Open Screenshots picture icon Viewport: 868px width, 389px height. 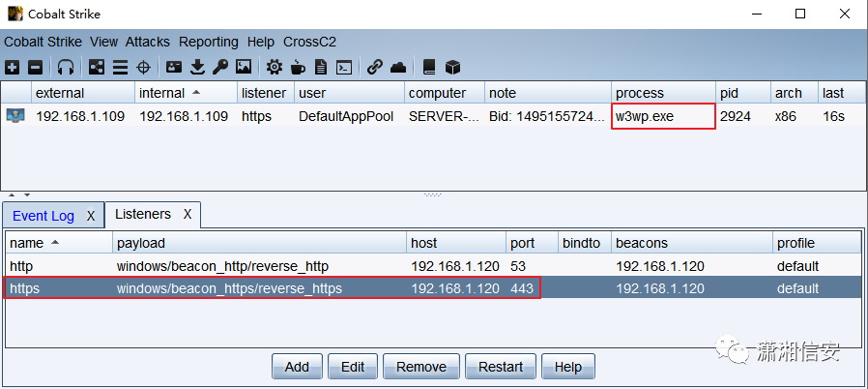[x=244, y=68]
